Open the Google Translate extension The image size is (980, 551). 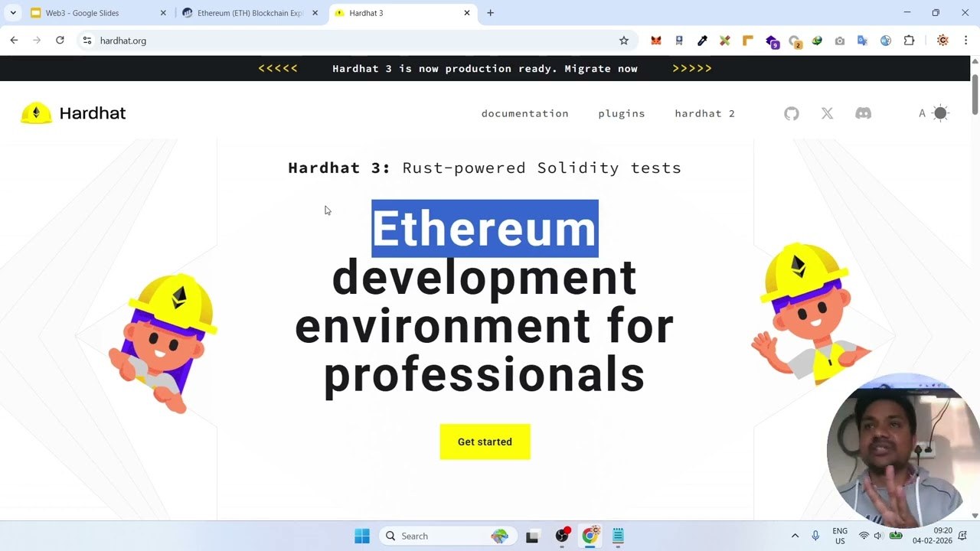pyautogui.click(x=863, y=41)
